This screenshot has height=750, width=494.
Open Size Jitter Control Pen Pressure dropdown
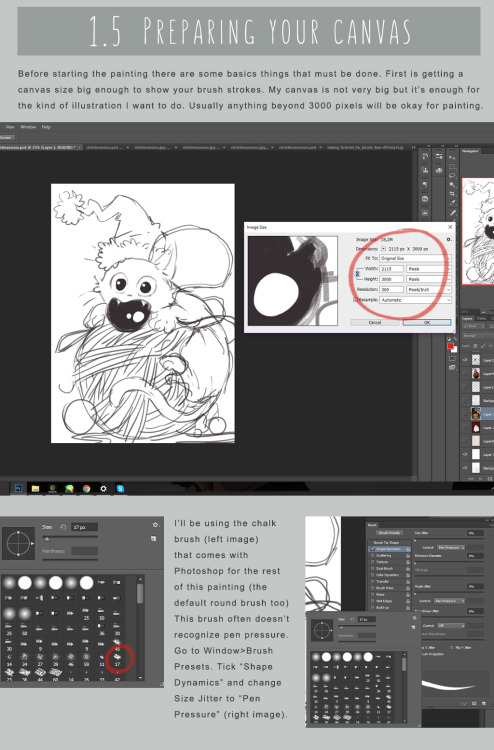point(451,548)
